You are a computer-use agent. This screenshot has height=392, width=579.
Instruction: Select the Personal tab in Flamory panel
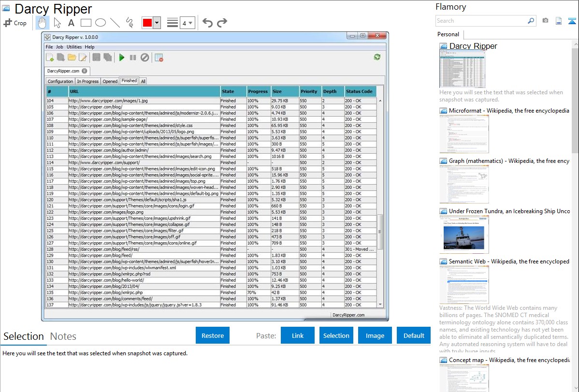tap(449, 34)
